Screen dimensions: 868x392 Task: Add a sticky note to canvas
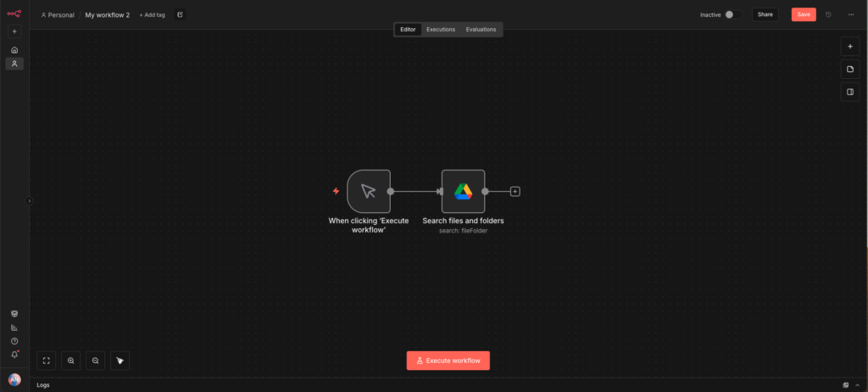tap(849, 69)
